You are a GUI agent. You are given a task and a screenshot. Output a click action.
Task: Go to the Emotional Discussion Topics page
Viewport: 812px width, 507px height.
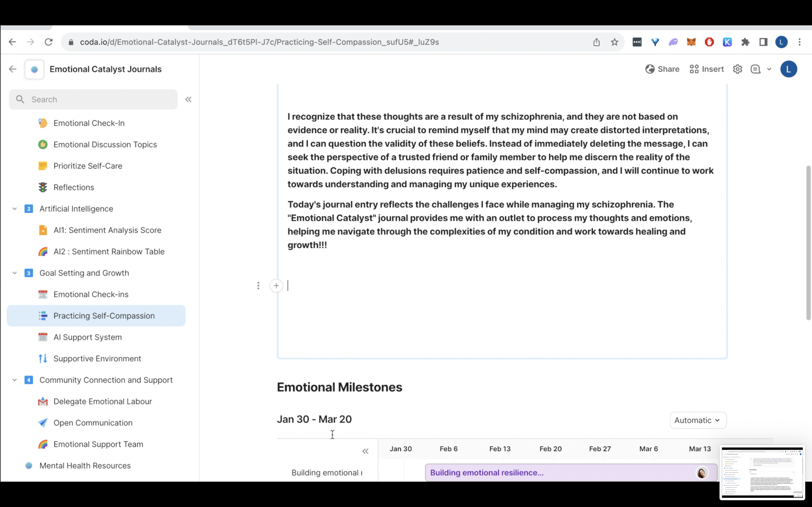[105, 144]
